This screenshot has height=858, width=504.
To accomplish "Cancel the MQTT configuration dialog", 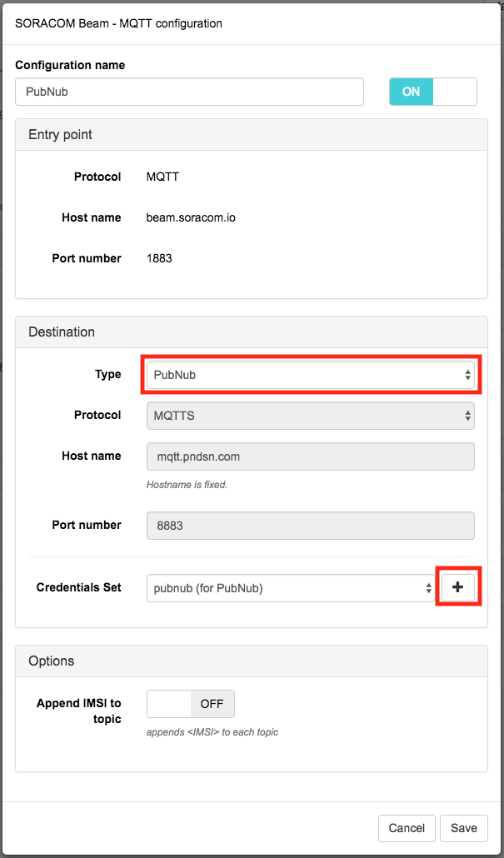I will pos(407,828).
